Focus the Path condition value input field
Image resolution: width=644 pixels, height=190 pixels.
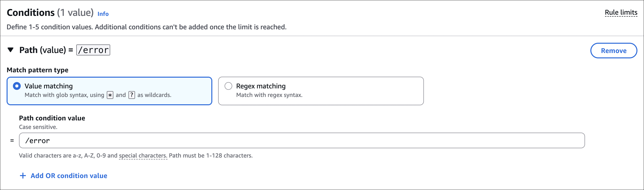302,140
